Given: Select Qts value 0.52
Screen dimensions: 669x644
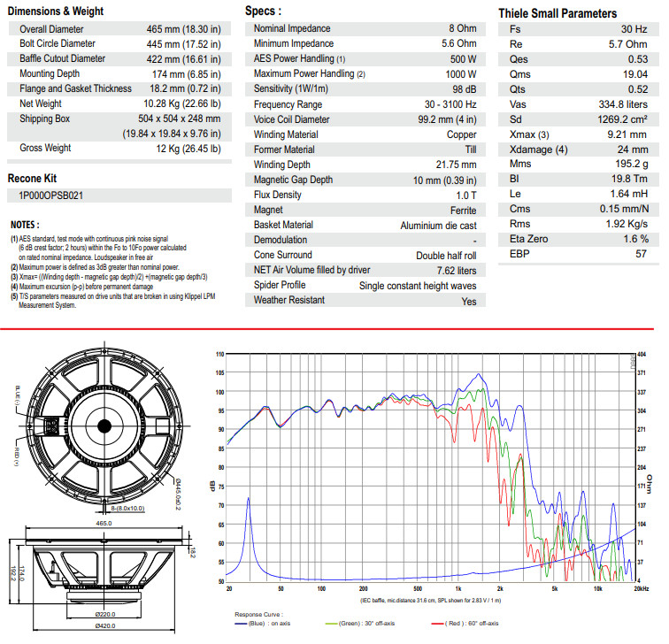Looking at the screenshot, I should (638, 89).
